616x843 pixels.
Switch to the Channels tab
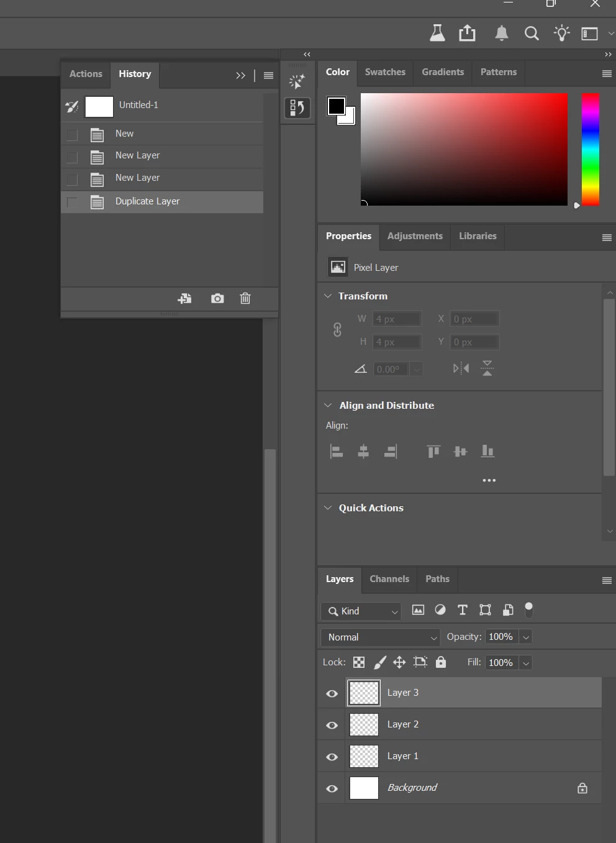click(x=389, y=579)
